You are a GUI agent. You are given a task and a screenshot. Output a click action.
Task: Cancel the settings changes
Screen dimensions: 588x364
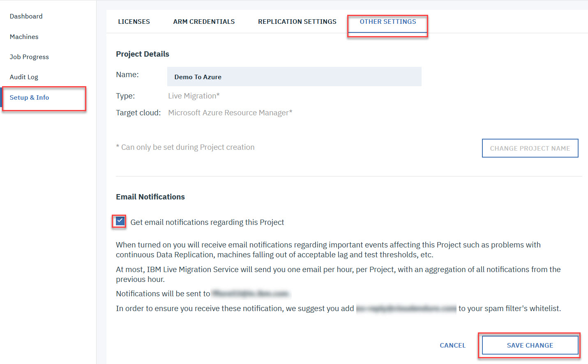(452, 346)
